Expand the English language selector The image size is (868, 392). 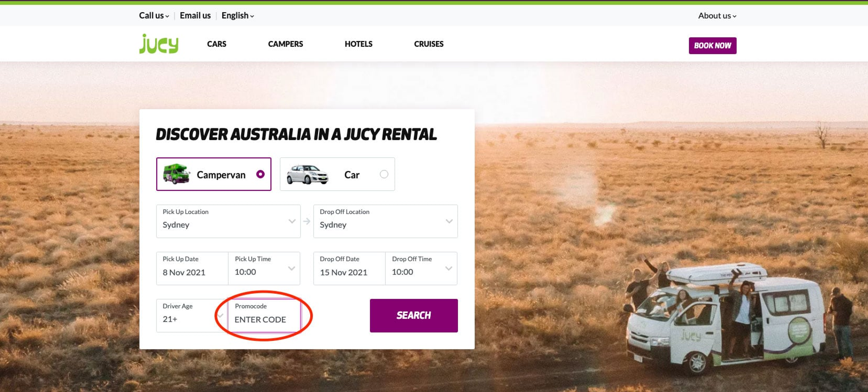click(x=237, y=16)
